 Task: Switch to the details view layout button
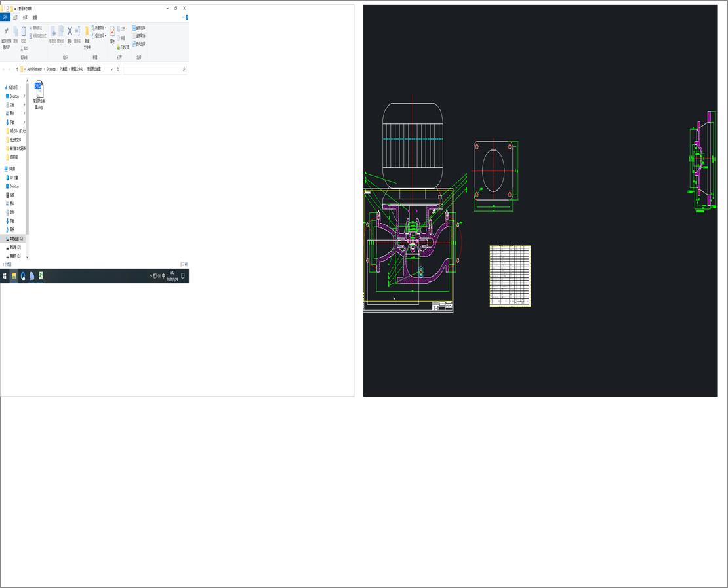coord(182,264)
